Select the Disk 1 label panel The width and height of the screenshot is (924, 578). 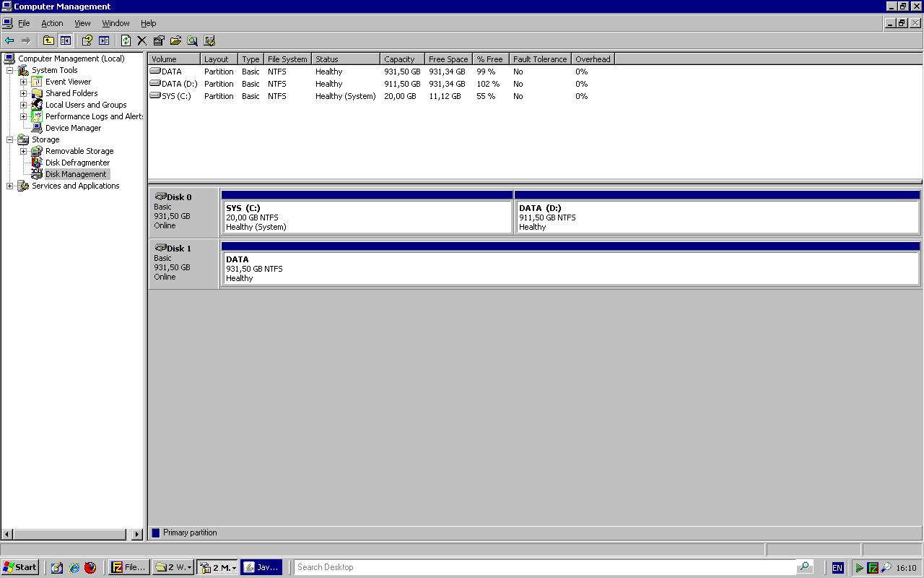183,264
